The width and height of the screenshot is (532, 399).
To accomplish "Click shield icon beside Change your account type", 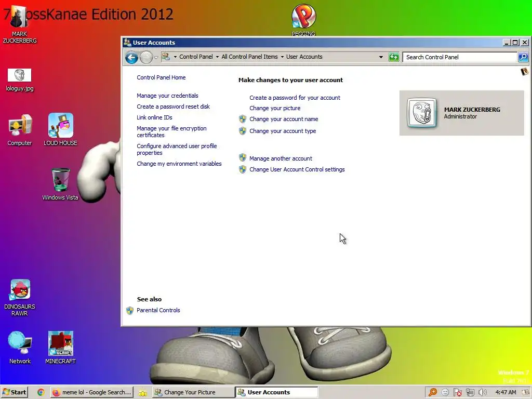I will (x=242, y=130).
